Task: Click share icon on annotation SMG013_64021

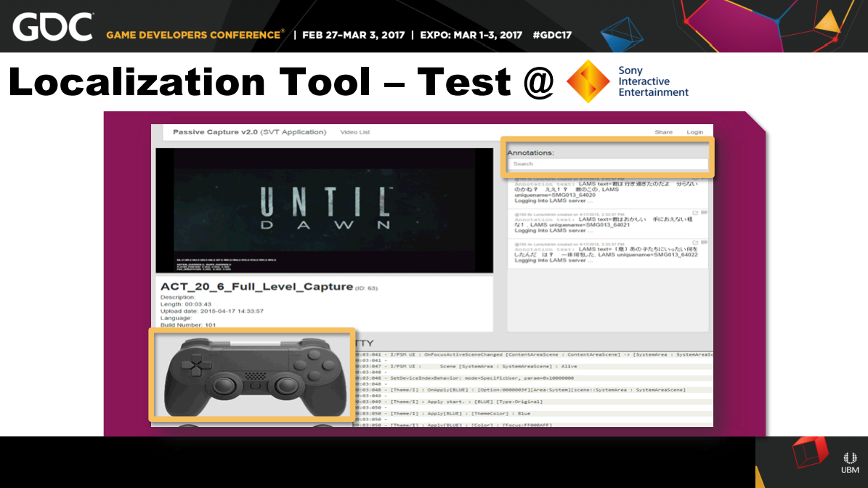Action: 695,213
